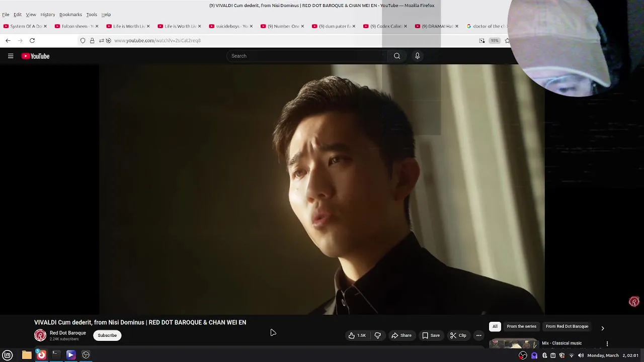Like the video with thumbs-up button
This screenshot has height=362, width=644.
tap(357, 335)
